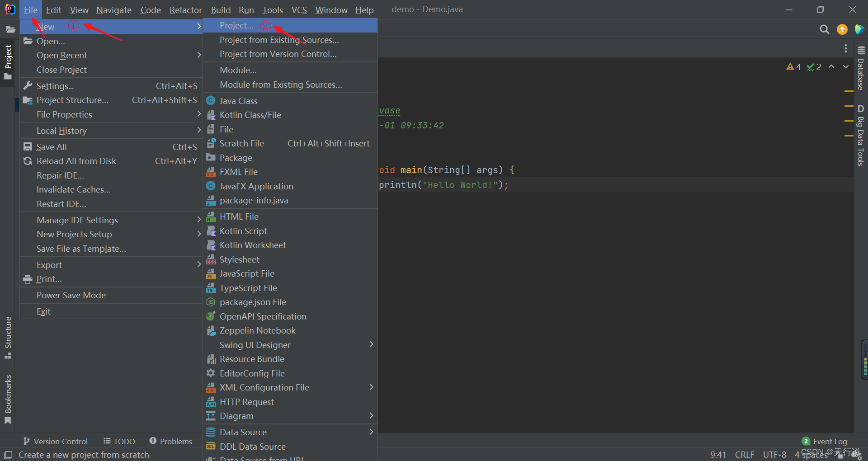Click Project tool window side tab
The height and width of the screenshot is (461, 868).
point(8,62)
